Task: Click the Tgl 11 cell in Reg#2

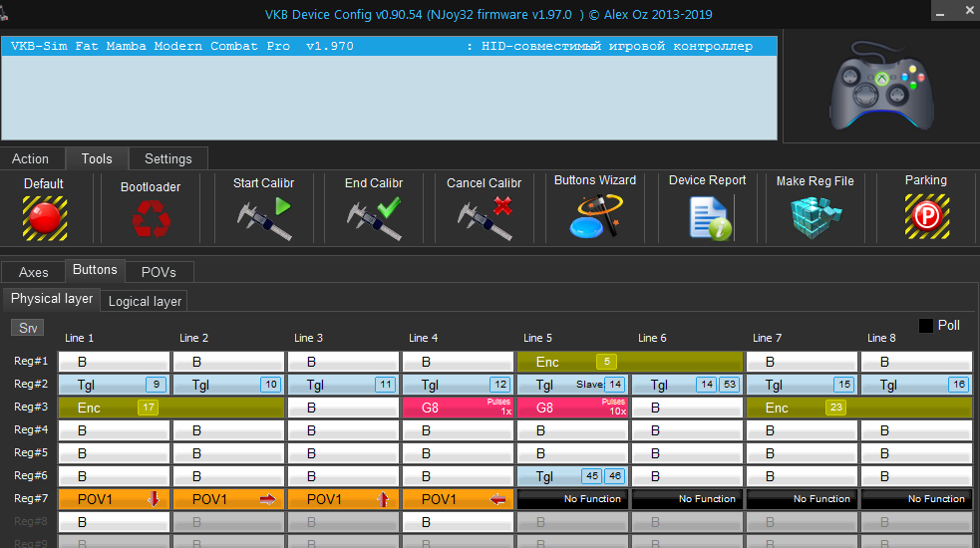Action: (x=343, y=385)
